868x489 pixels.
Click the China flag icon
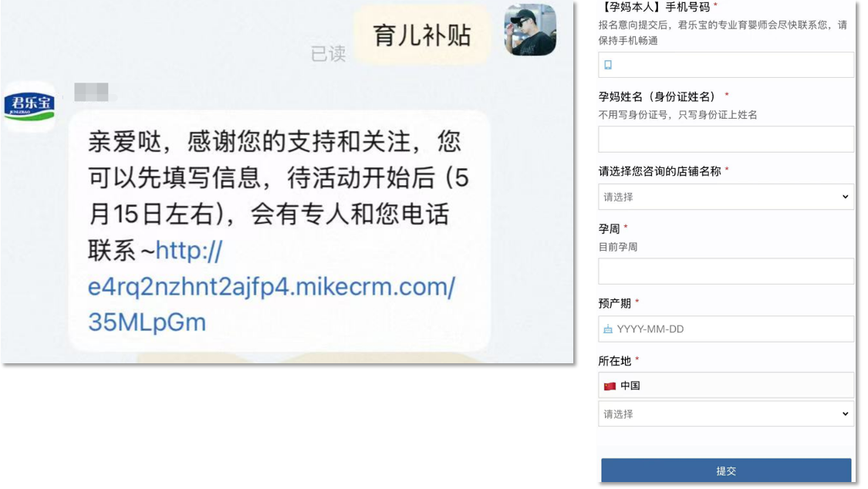(610, 386)
